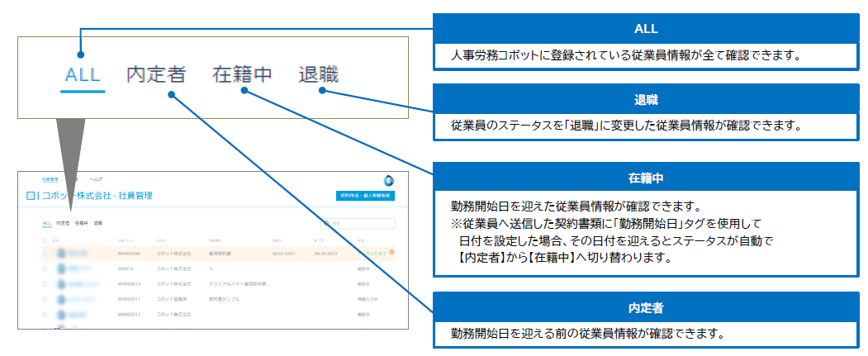Viewport: 868px width, 356px height.
Task: Click the 検討中 status in S00014 row
Action: coord(365,268)
